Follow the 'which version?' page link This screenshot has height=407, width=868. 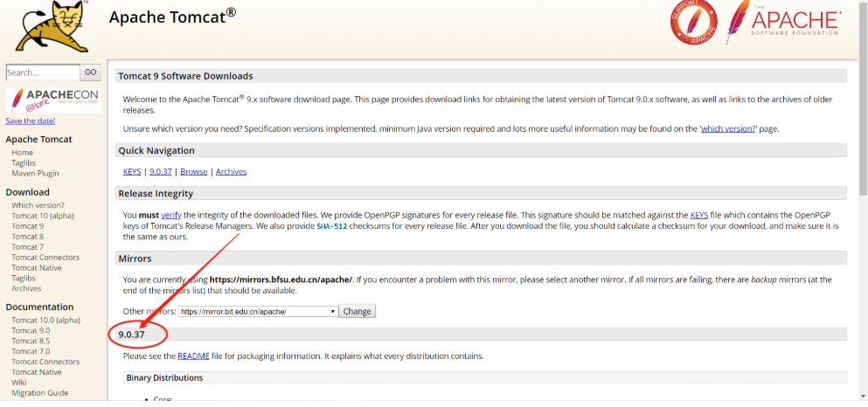pos(728,129)
